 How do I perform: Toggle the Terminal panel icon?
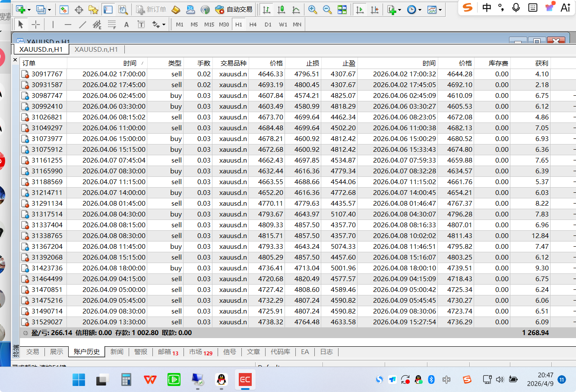point(108,9)
